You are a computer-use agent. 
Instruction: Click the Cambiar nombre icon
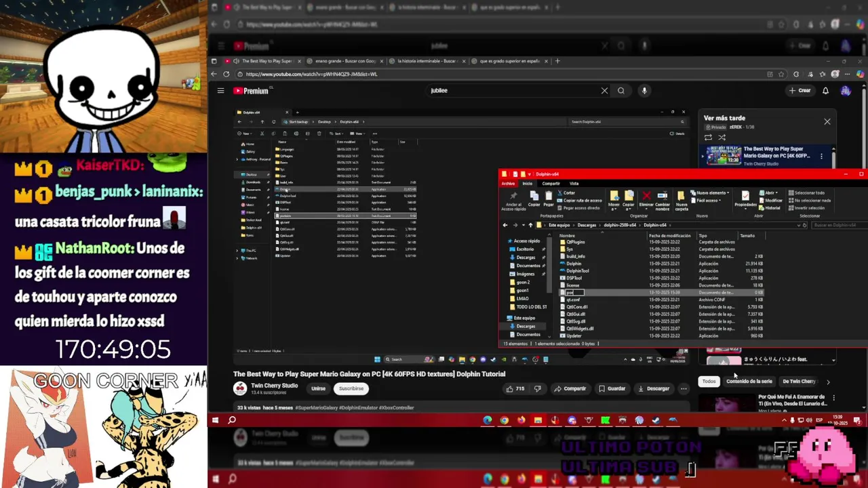coord(662,196)
